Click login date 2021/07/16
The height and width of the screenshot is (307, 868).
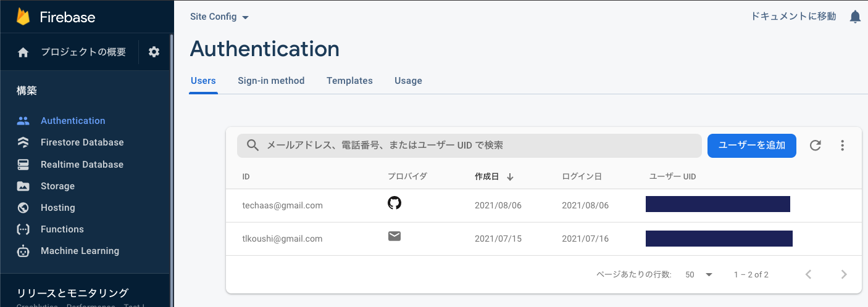[585, 239]
